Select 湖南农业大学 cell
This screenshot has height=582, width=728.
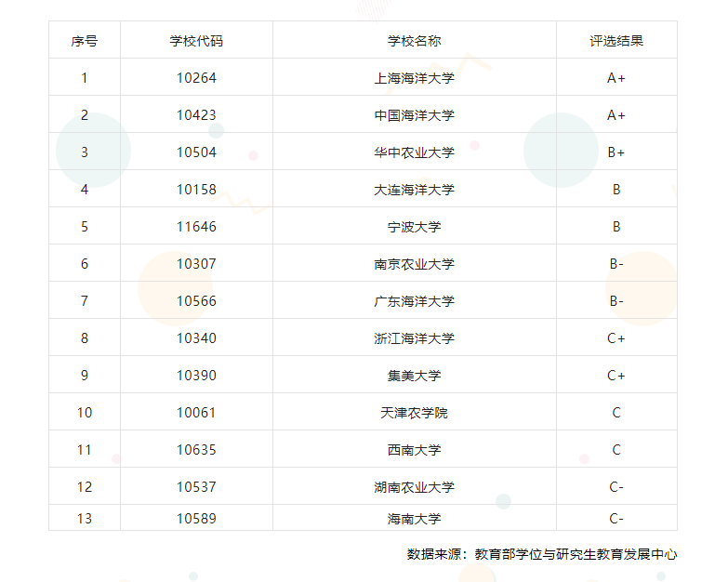[x=414, y=486]
